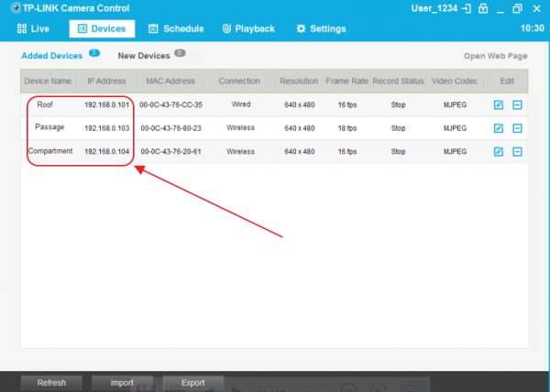This screenshot has height=392, width=550.
Task: Sort by Device Name column header
Action: (48, 82)
